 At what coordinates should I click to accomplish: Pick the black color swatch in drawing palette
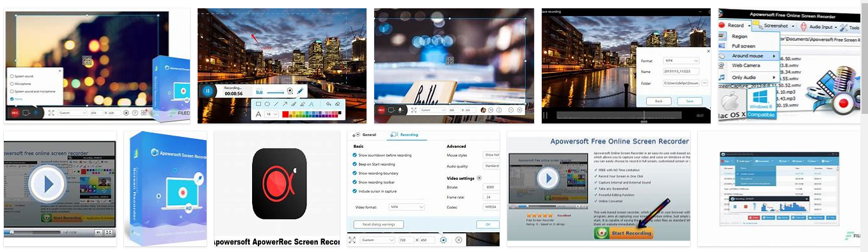coord(340,113)
